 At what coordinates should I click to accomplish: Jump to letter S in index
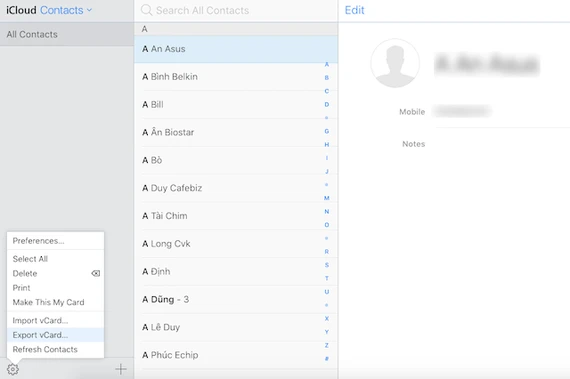(x=326, y=265)
